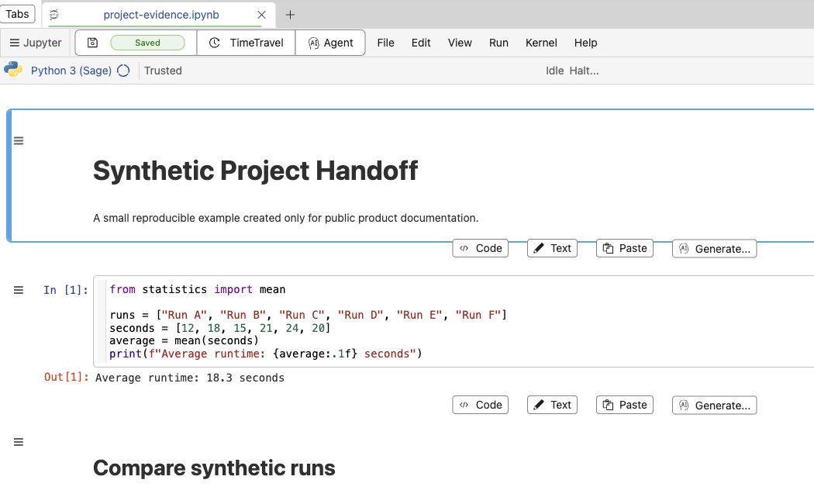Click the save disk icon in toolbar
Viewport: 814px width, 504px height.
pyautogui.click(x=92, y=43)
